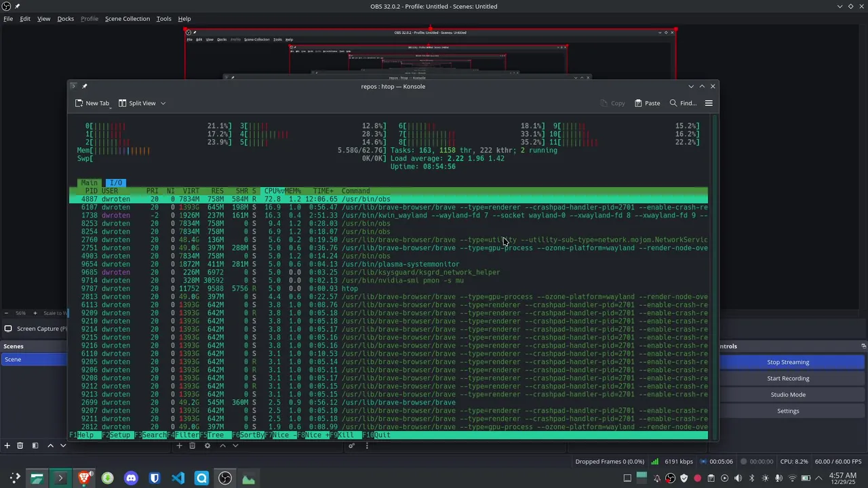The height and width of the screenshot is (488, 868).
Task: Click F10 Quit in htop footer
Action: [x=376, y=435]
